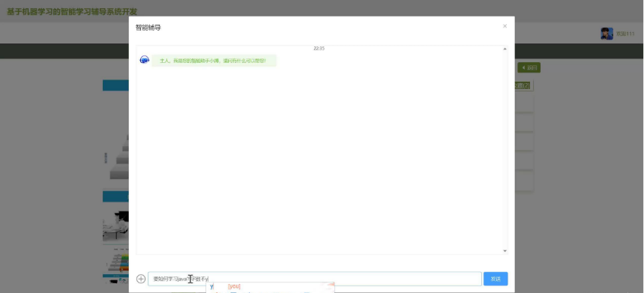The width and height of the screenshot is (644, 293).
Task: Focus the chat message input field
Action: click(315, 279)
